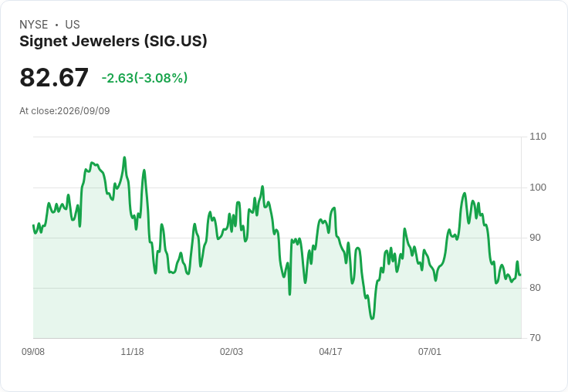This screenshot has height=392, width=568.
Task: Click the 09/08 date on x-axis
Action: tap(33, 352)
